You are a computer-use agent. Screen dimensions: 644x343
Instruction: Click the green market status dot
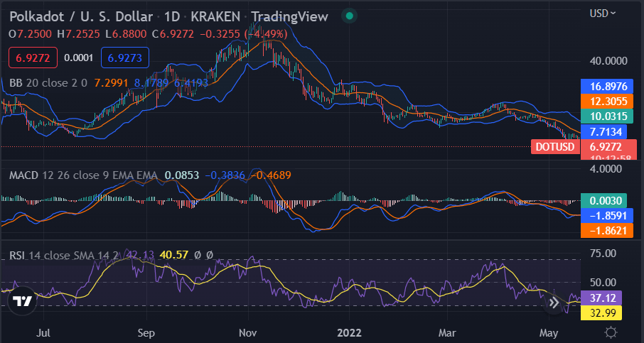pos(349,16)
